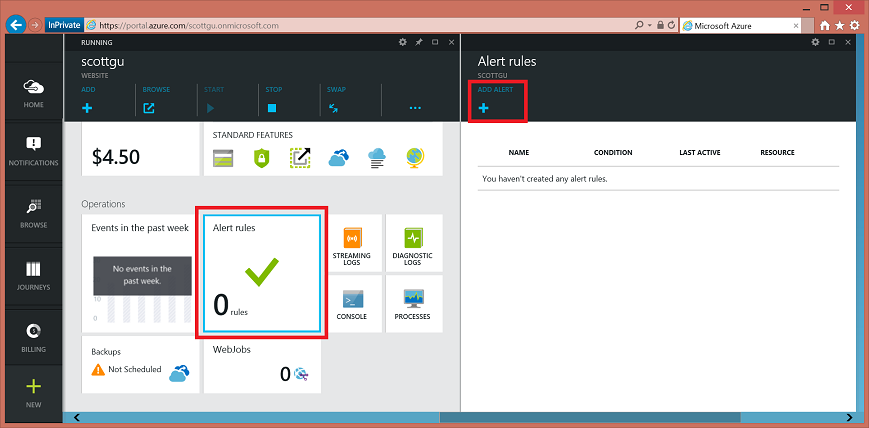The width and height of the screenshot is (869, 428).
Task: Open the Streaming Logs tile
Action: click(x=351, y=243)
